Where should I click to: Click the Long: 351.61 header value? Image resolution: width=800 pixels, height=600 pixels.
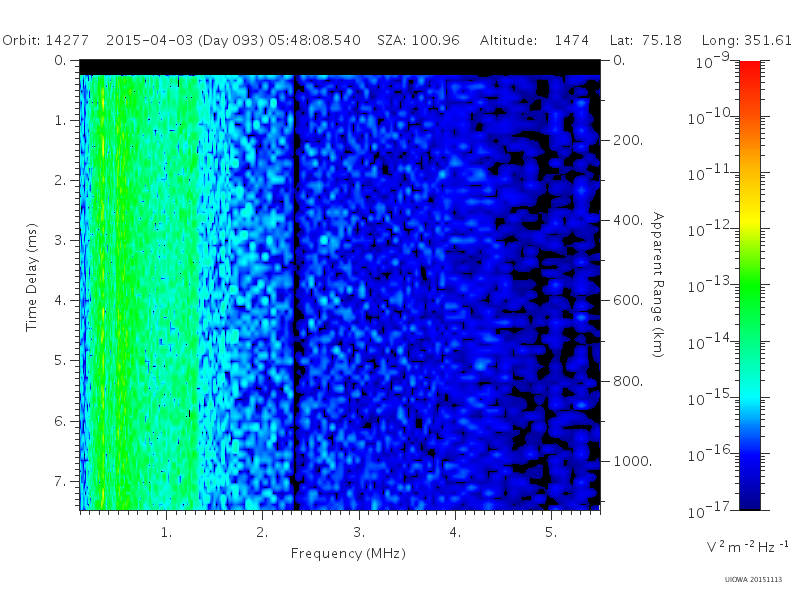click(x=746, y=40)
